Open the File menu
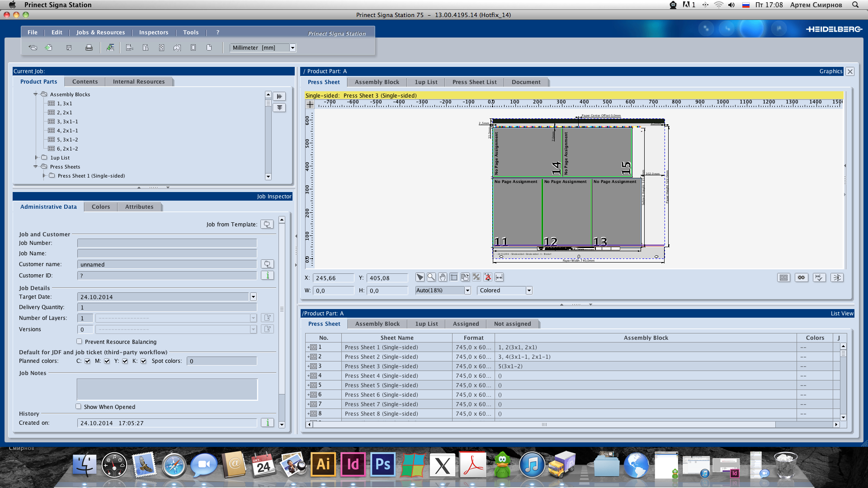The image size is (868, 488). pyautogui.click(x=33, y=33)
